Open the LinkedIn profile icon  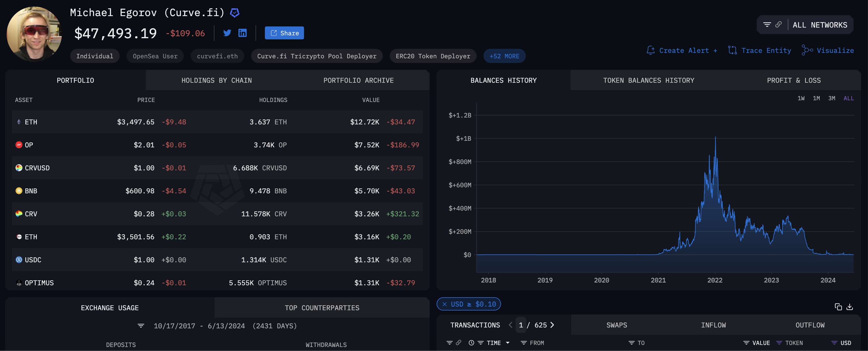point(242,33)
